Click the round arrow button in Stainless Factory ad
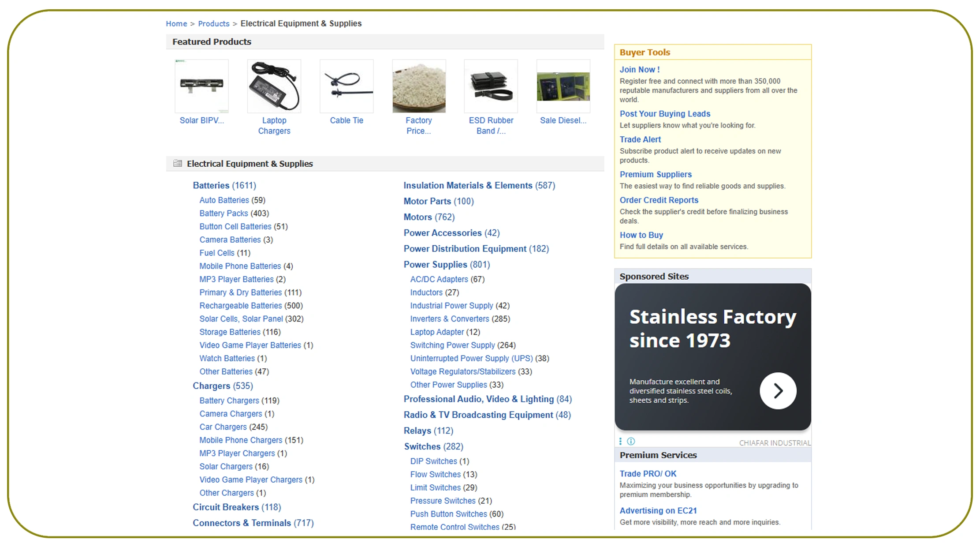The image size is (980, 547). coord(778,391)
